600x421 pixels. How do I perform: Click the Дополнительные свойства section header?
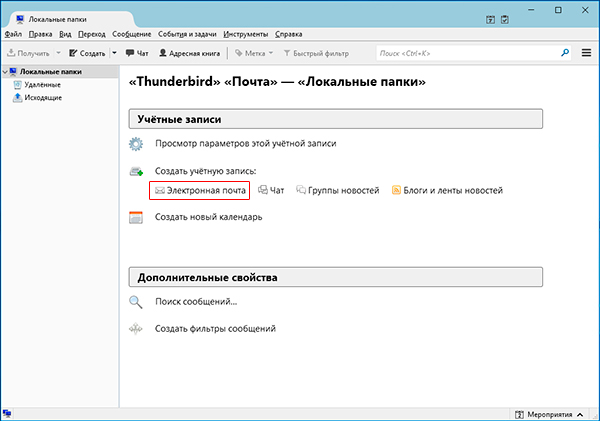[336, 277]
